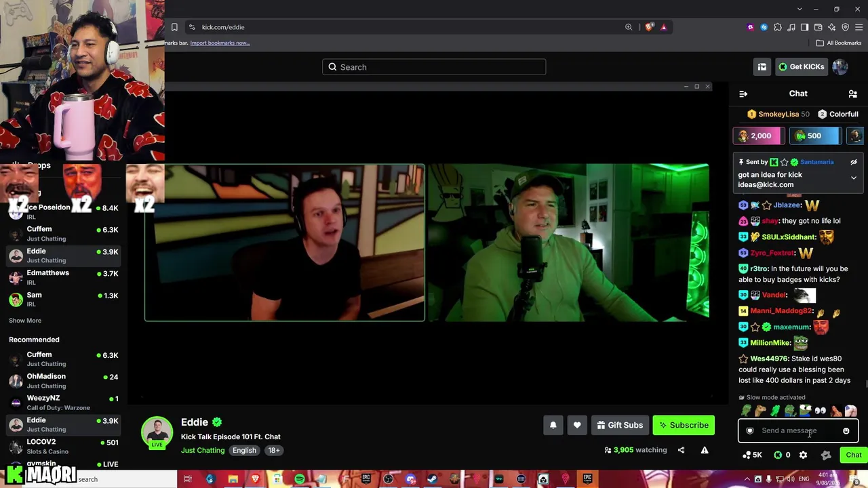Open Leo AI sparkle icon
Viewport: 868px width, 488px height.
[x=831, y=27]
